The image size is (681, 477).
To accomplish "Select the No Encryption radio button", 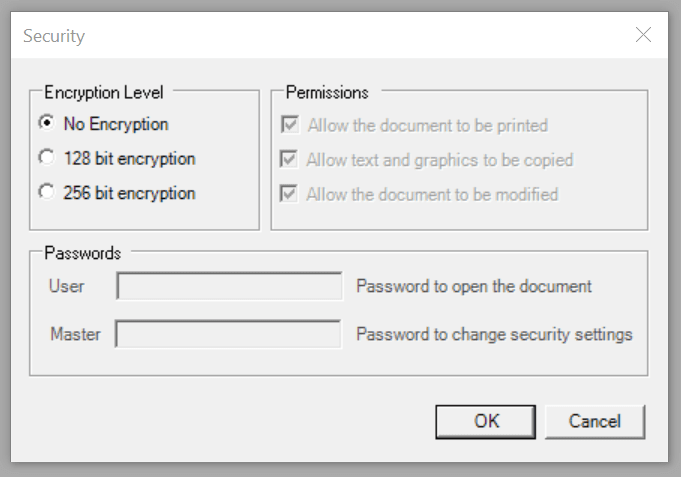I will 45,124.
